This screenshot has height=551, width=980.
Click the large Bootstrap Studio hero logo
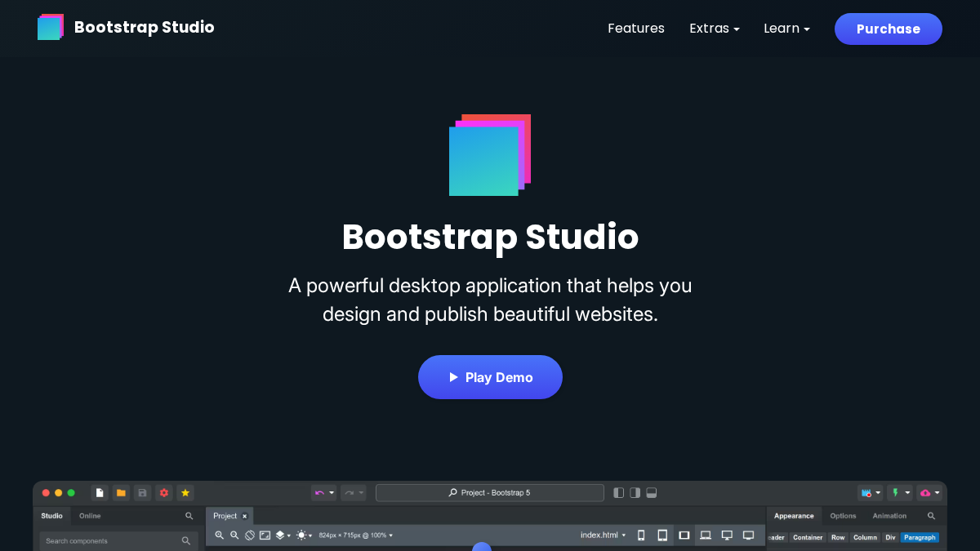pos(490,155)
